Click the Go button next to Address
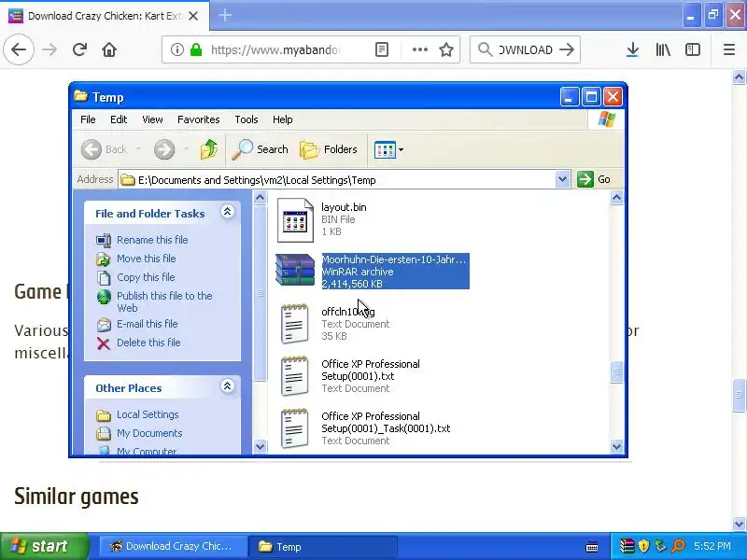Screen dimensions: 747x560 (594, 179)
